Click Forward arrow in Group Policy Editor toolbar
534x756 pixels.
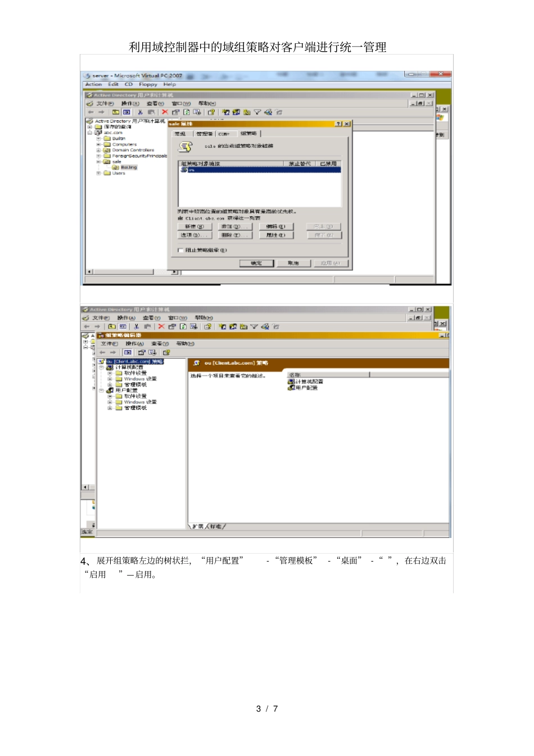coord(113,352)
